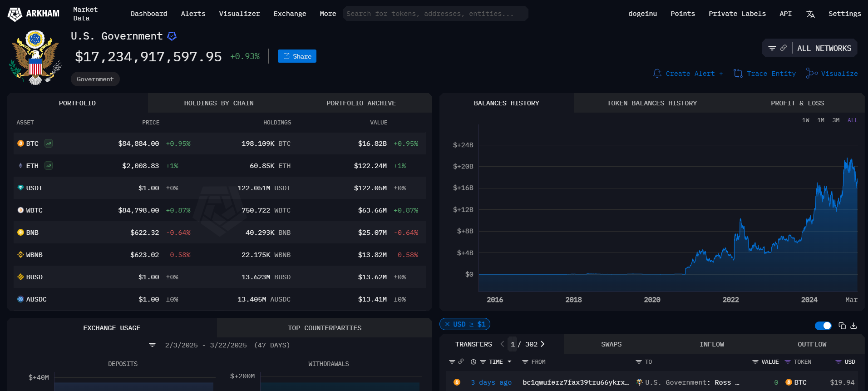
Task: Open the date range filter icon in Exchange Usage
Action: (153, 345)
